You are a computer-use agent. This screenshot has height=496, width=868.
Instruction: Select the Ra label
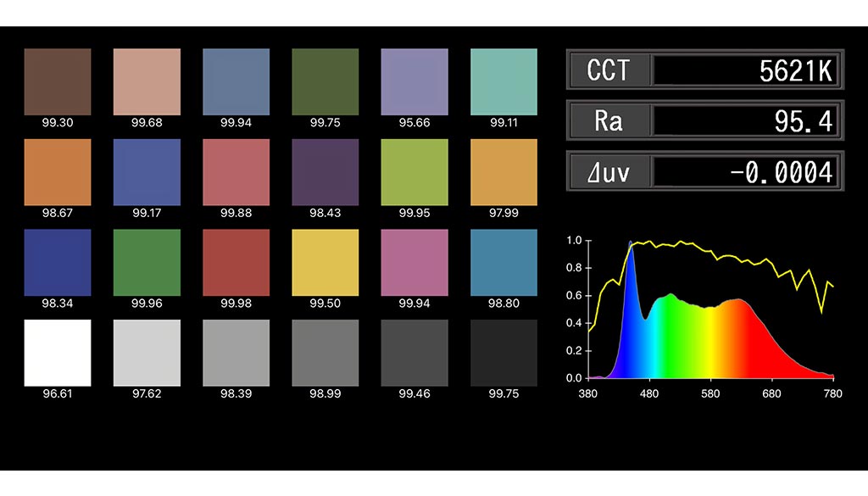[x=608, y=121]
